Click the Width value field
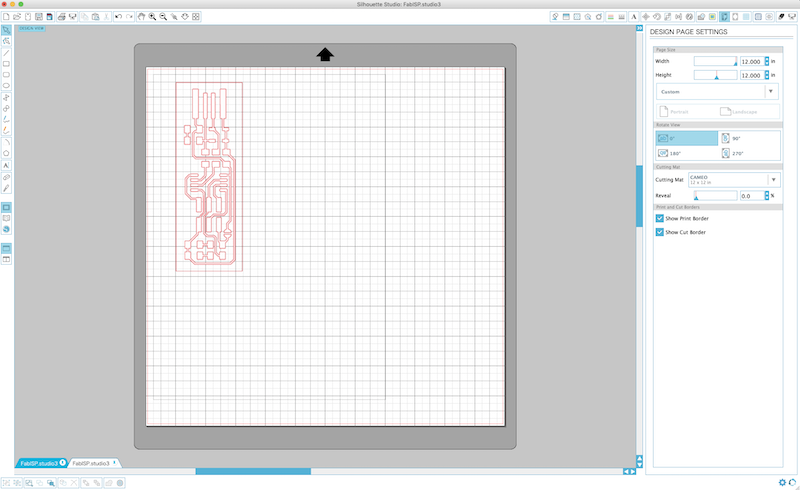This screenshot has height=490, width=800. tap(752, 61)
